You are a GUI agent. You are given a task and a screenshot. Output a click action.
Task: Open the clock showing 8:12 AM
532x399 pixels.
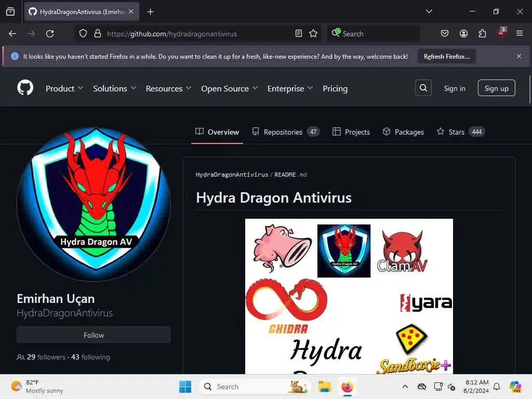[476, 387]
